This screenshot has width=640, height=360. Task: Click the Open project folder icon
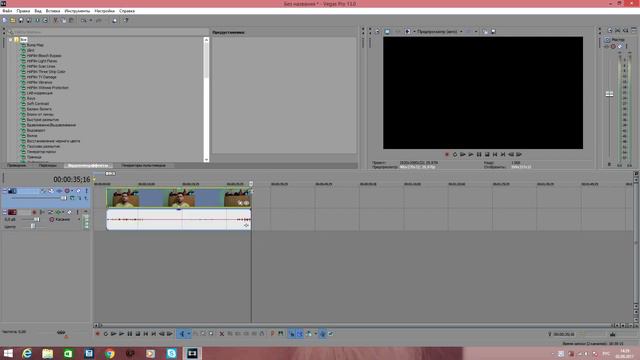click(13, 20)
